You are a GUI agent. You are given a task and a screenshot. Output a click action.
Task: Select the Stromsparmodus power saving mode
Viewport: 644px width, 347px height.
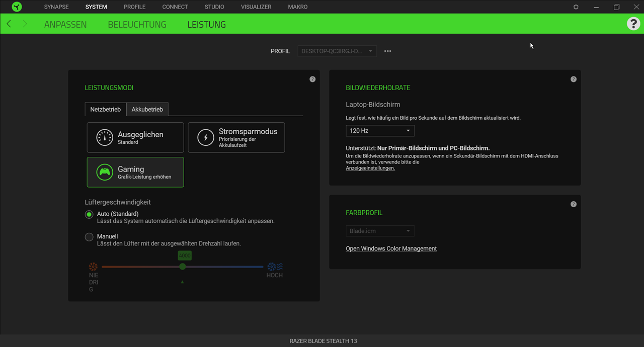click(236, 137)
